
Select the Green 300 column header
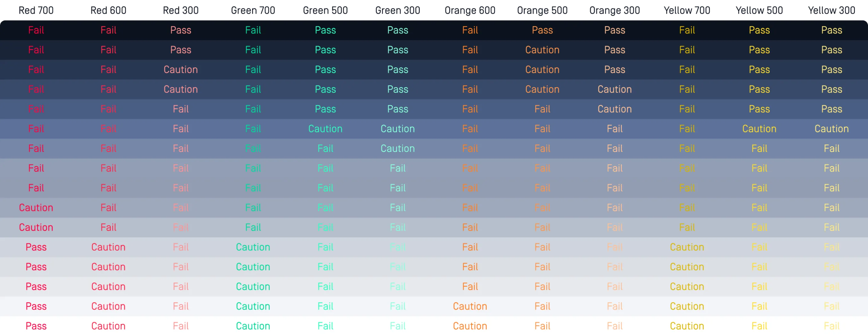pyautogui.click(x=398, y=10)
